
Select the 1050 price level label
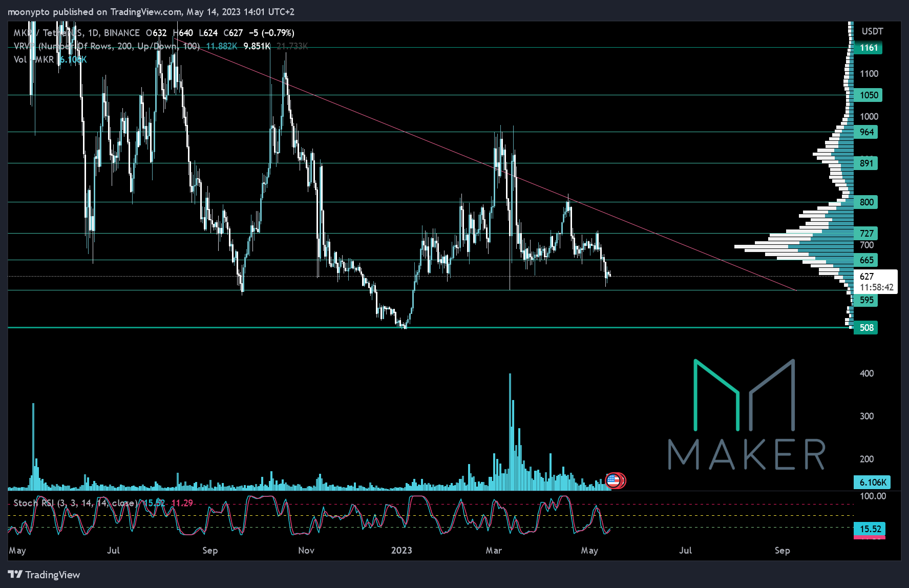[869, 95]
